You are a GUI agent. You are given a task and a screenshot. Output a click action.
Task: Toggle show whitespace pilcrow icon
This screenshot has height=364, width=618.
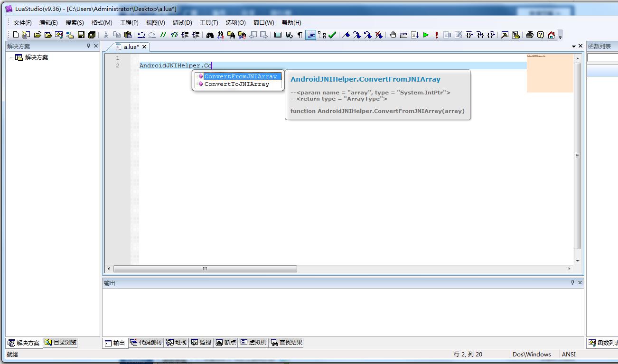(x=300, y=35)
